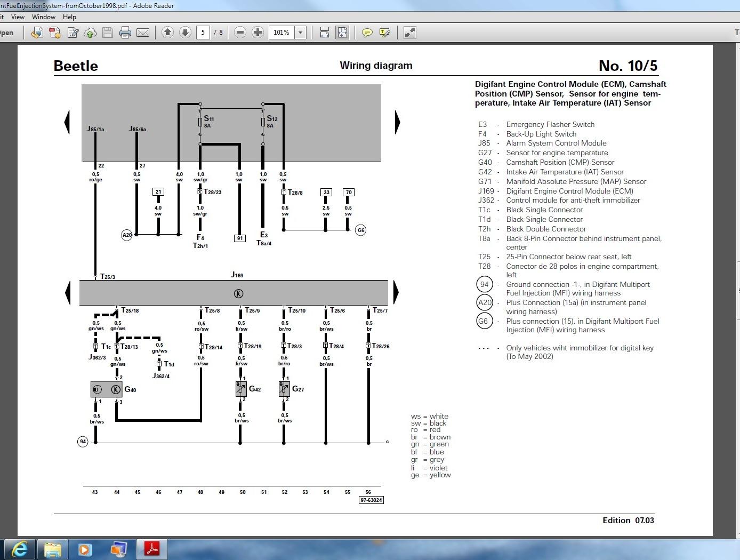Toggle fit one full page view
Viewport: 740px width, 560px height.
pyautogui.click(x=342, y=33)
